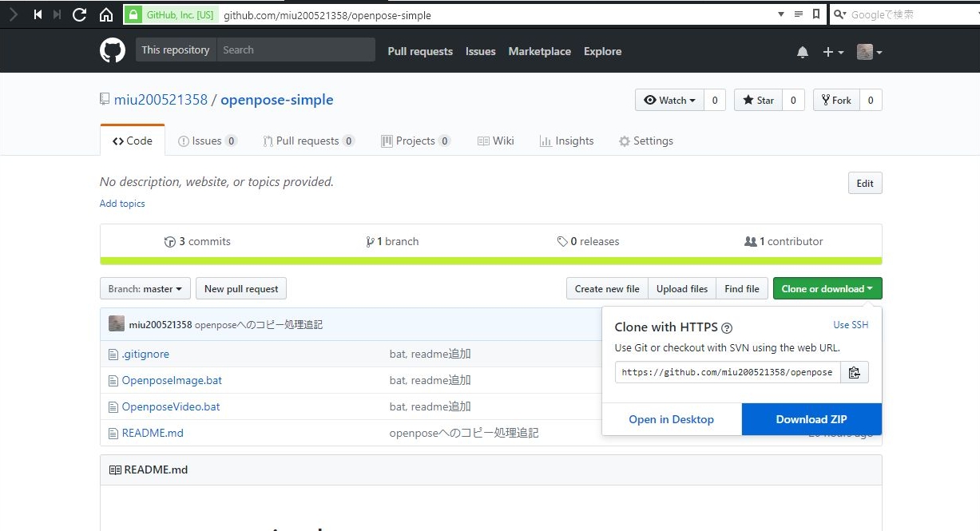Click the browser reload icon
980x531 pixels.
pos(79,14)
